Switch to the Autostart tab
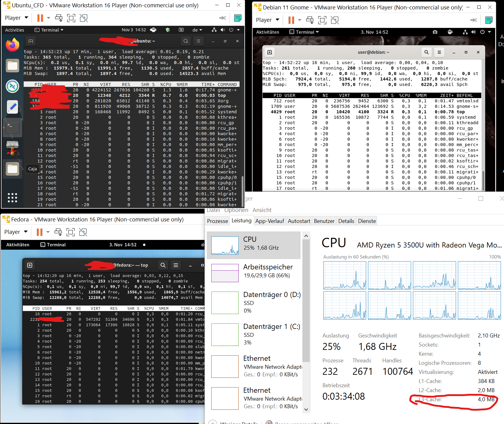The height and width of the screenshot is (424, 504). (x=299, y=221)
